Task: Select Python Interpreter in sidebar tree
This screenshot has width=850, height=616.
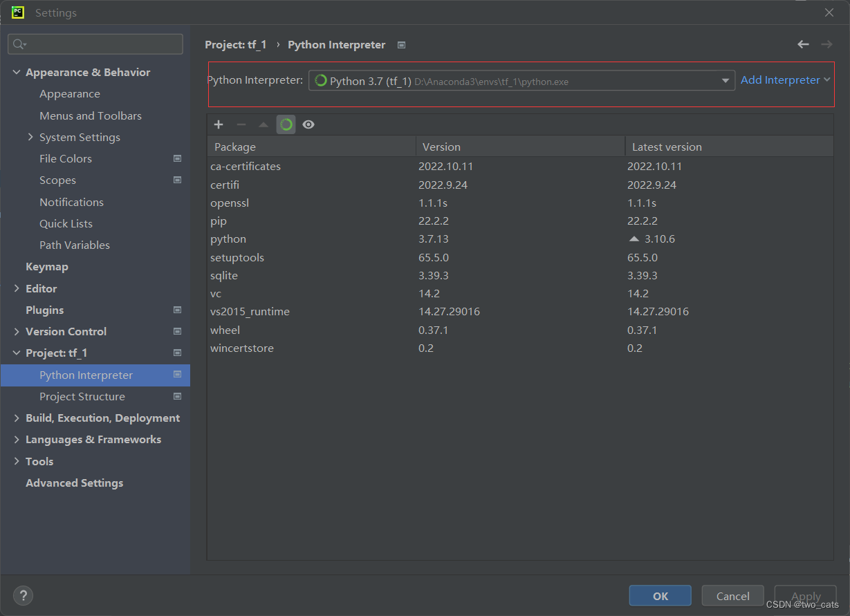Action: click(x=95, y=375)
